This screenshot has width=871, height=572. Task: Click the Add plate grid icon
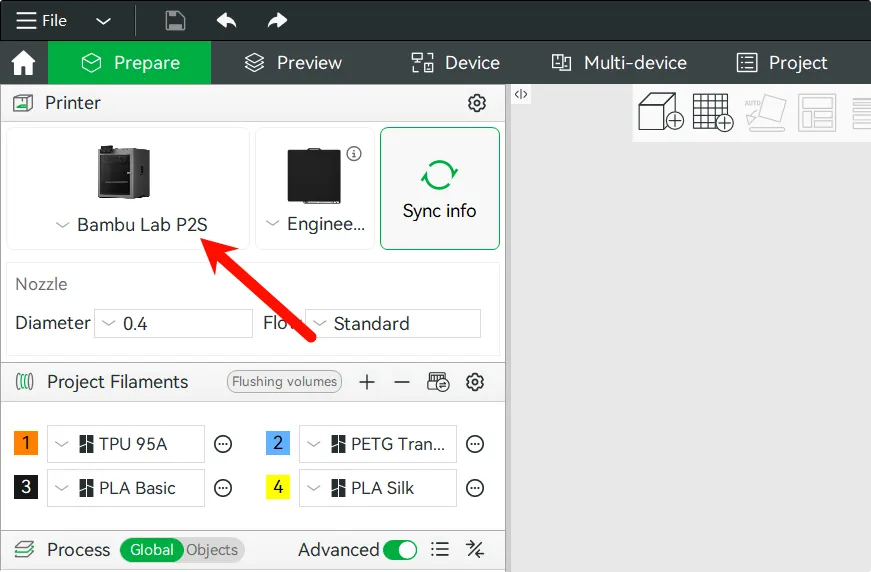pyautogui.click(x=713, y=112)
